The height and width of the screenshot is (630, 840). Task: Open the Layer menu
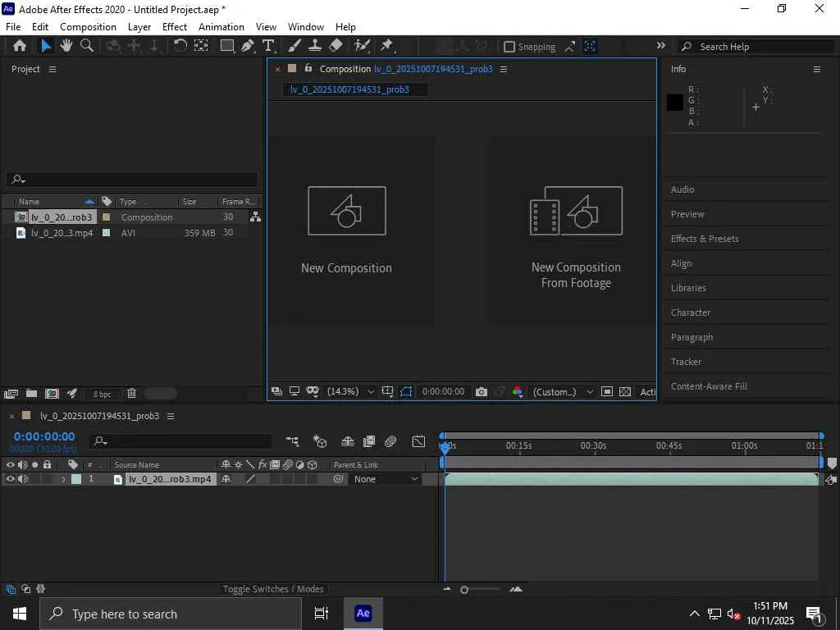[139, 27]
